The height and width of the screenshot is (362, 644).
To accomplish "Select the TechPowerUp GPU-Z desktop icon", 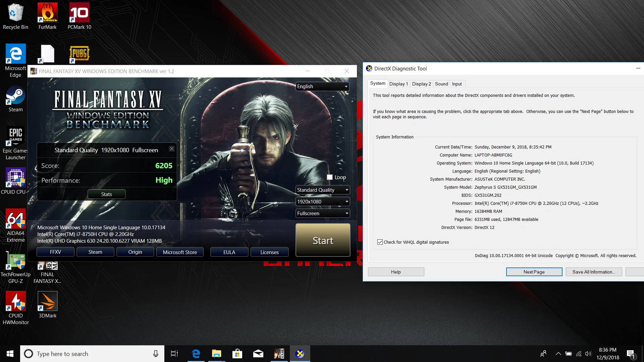I will (15, 267).
